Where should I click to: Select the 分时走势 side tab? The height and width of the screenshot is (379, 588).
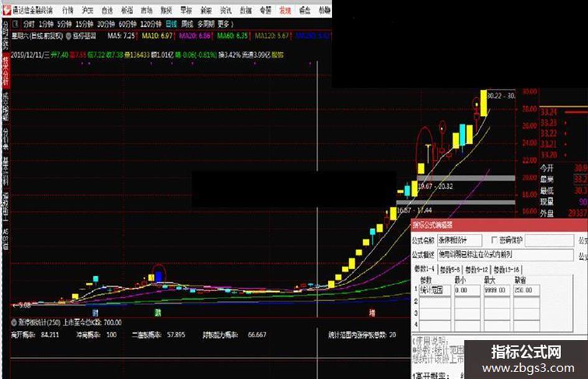(x=5, y=35)
